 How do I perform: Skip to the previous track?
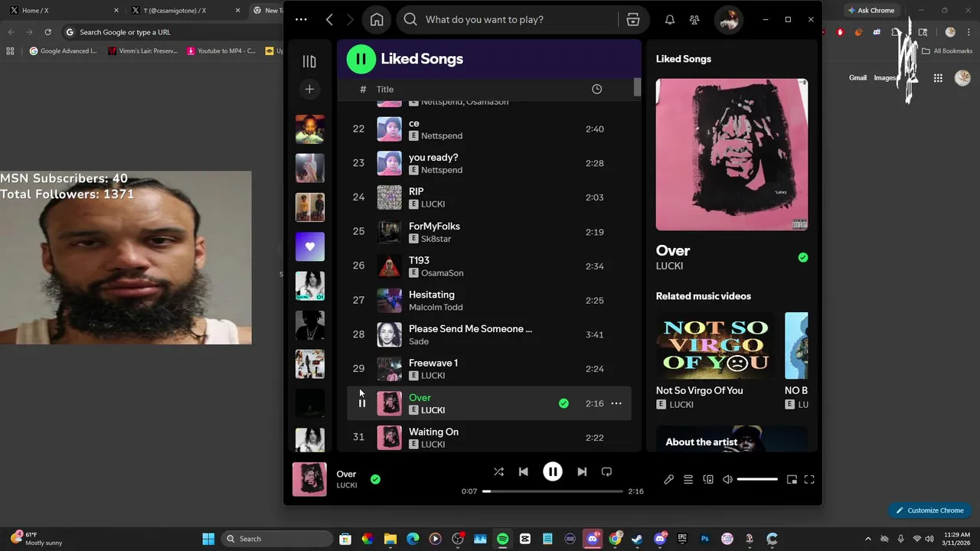click(x=524, y=472)
